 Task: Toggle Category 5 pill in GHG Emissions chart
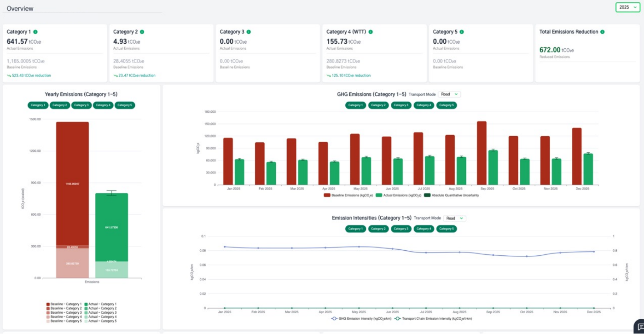click(x=447, y=105)
